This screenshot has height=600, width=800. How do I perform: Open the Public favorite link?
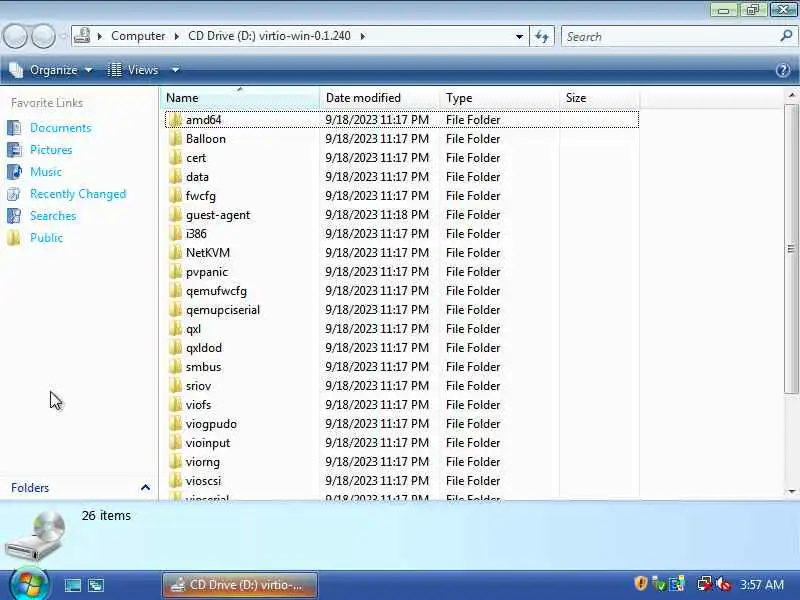tap(46, 238)
